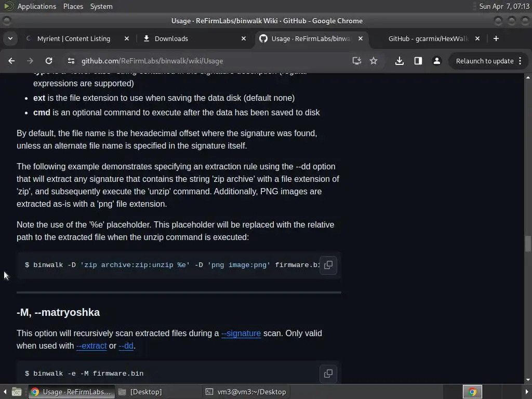The height and width of the screenshot is (399, 532).
Task: Follow the --extract link
Action: (91, 345)
